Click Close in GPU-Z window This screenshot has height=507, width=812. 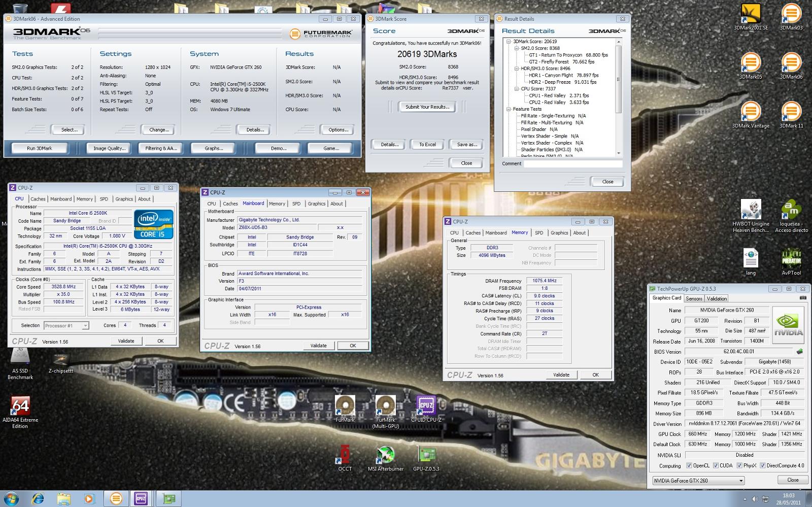[x=793, y=480]
